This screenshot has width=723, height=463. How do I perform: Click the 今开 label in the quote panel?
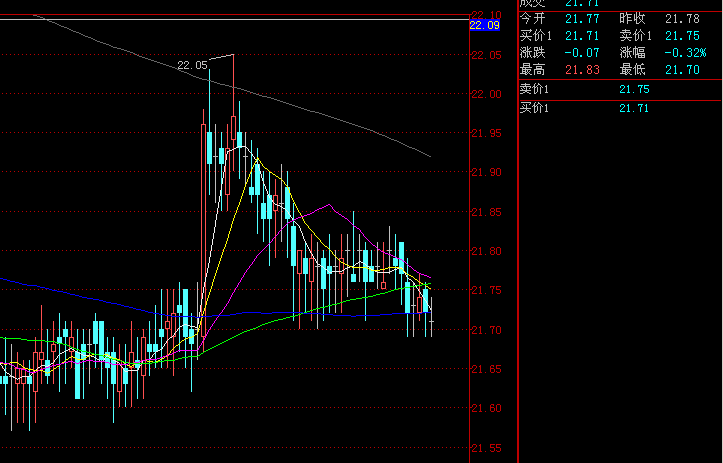coord(532,18)
